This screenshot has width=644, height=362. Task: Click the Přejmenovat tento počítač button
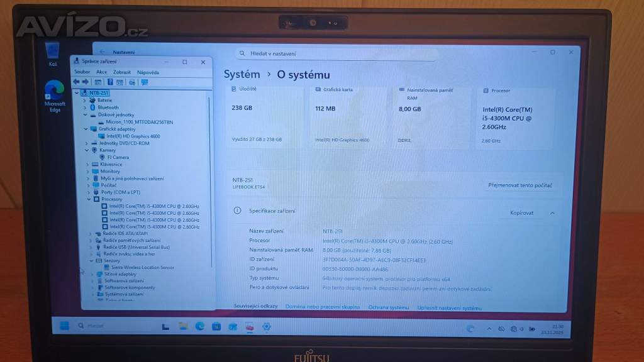coord(520,185)
